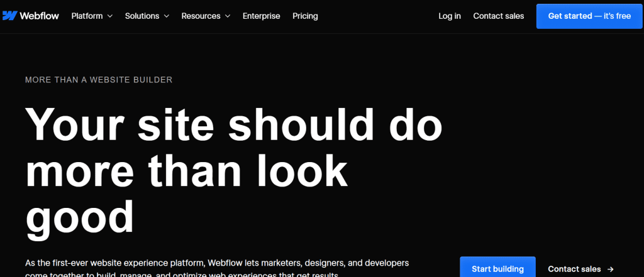Click the arrow icon after Contact sales
This screenshot has width=644, height=277.
pos(610,269)
